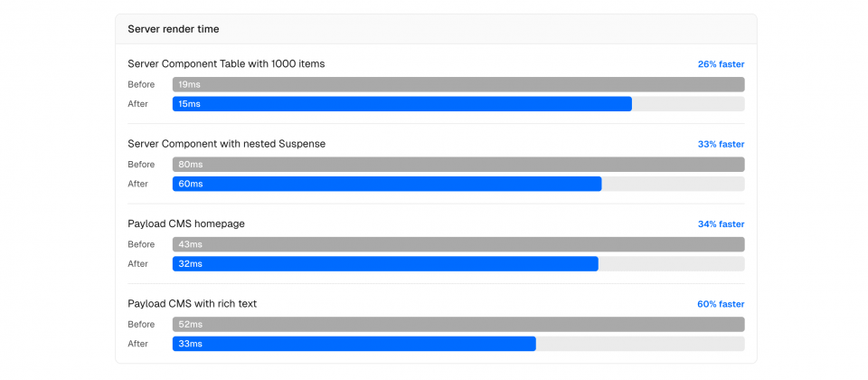The width and height of the screenshot is (868, 380).
Task: Click 'Server Component with nested Suspense' title
Action: (226, 144)
